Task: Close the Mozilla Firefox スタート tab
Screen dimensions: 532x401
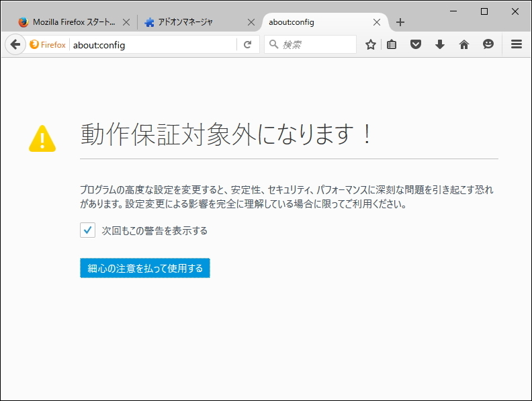Action: tap(126, 22)
